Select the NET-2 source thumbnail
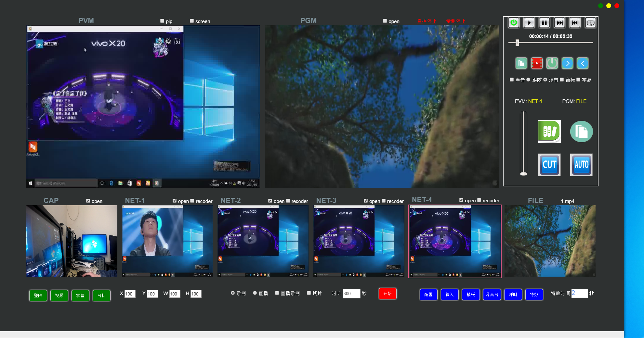 263,241
